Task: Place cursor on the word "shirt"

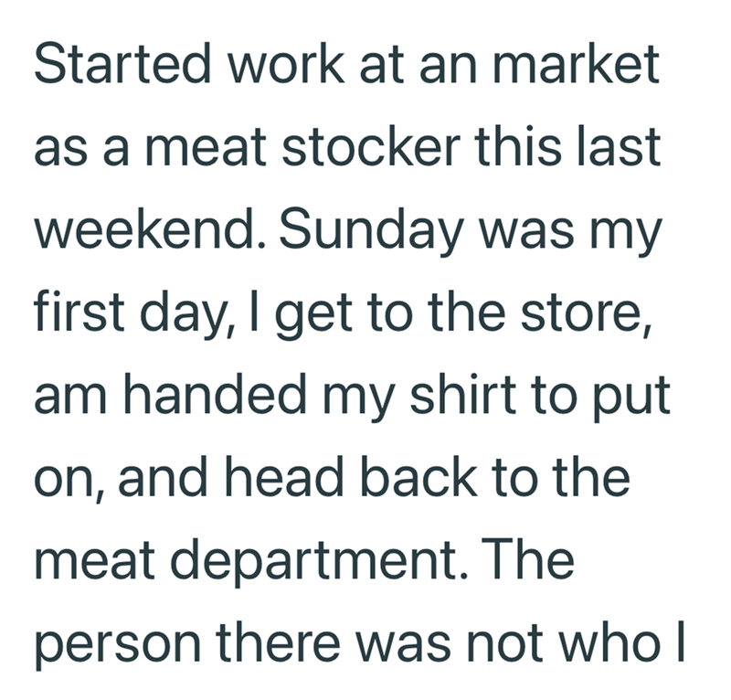Action: tap(463, 394)
